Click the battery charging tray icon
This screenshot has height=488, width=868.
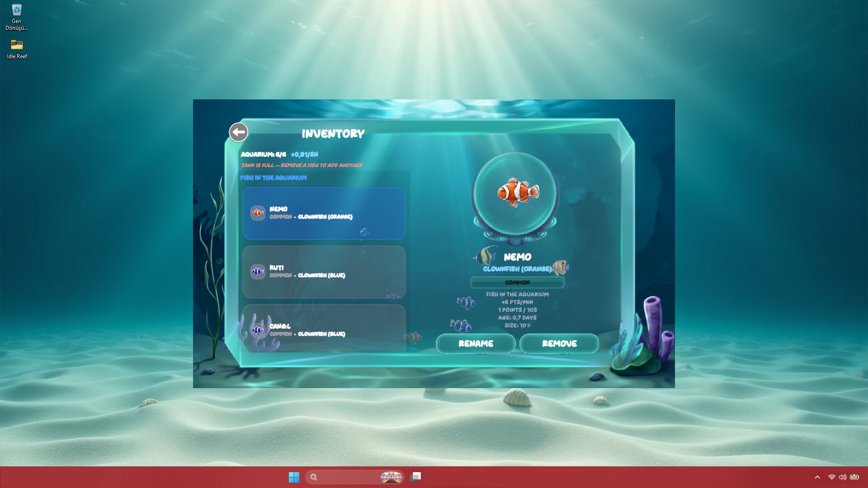[x=854, y=477]
